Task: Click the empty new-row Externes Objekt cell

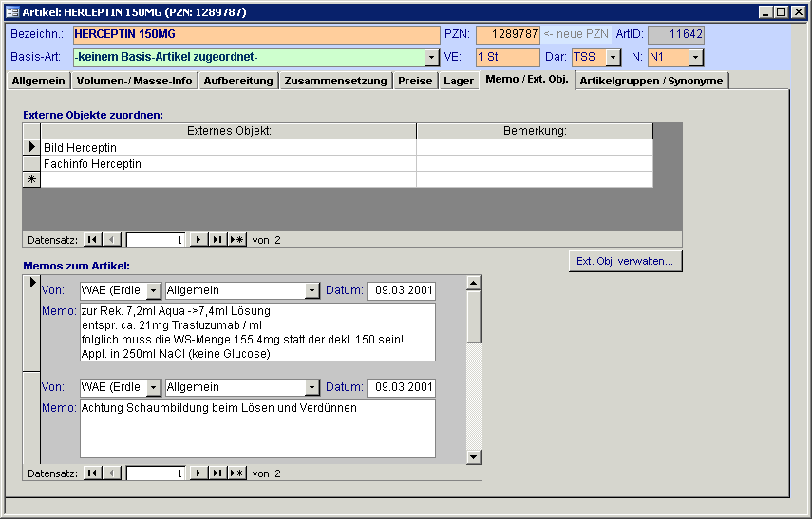Action: (228, 179)
